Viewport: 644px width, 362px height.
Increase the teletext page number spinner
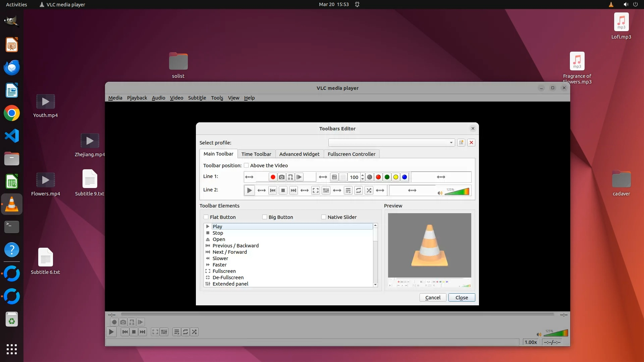click(363, 175)
